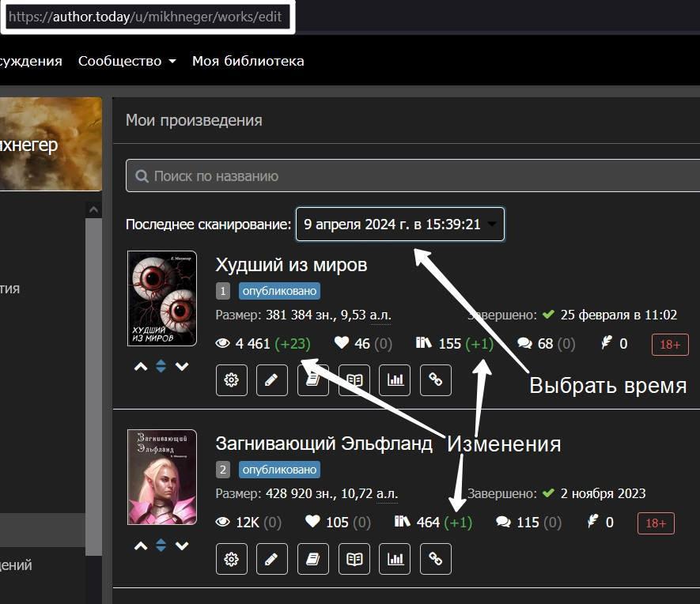The width and height of the screenshot is (700, 604).
Task: Edit Худший из миров with pencil icon
Action: [271, 380]
